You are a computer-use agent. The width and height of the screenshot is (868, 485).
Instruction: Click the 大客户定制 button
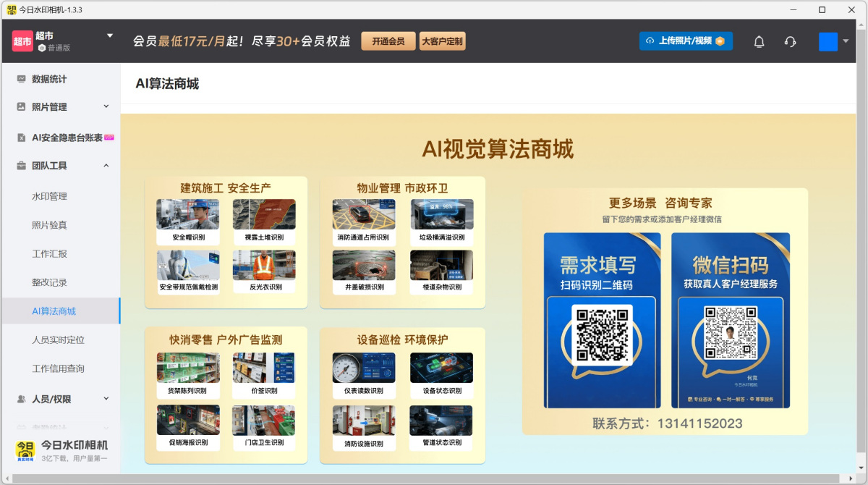pyautogui.click(x=442, y=41)
